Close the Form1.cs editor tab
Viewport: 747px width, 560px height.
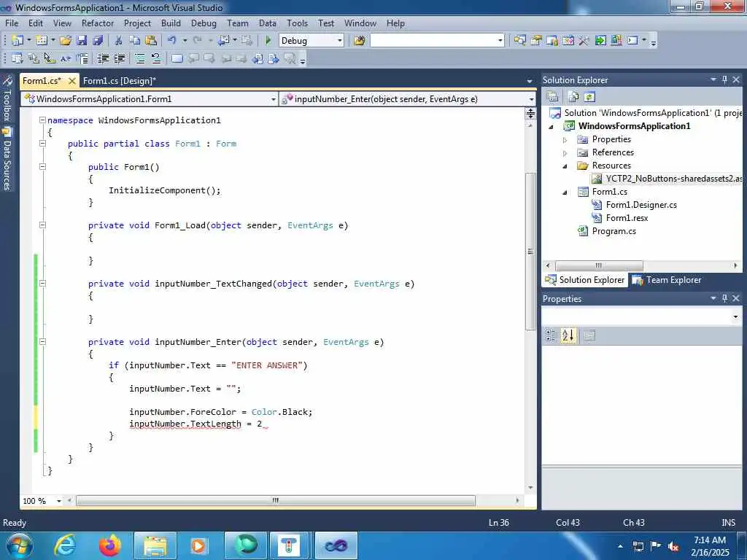[x=72, y=80]
